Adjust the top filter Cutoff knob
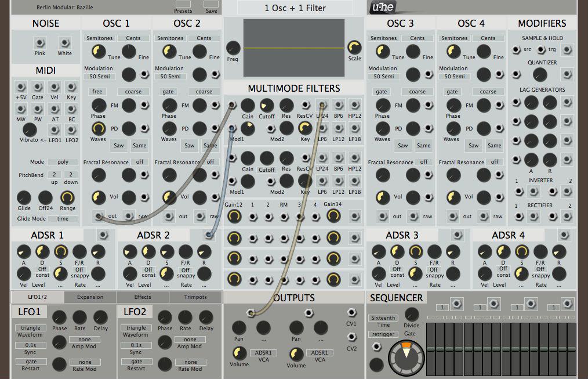The width and height of the screenshot is (588, 379). coord(267,106)
